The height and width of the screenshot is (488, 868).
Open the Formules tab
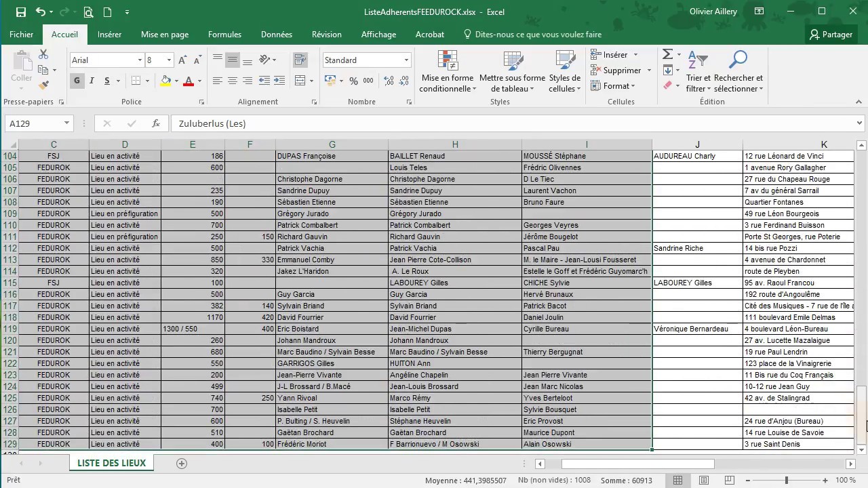224,35
